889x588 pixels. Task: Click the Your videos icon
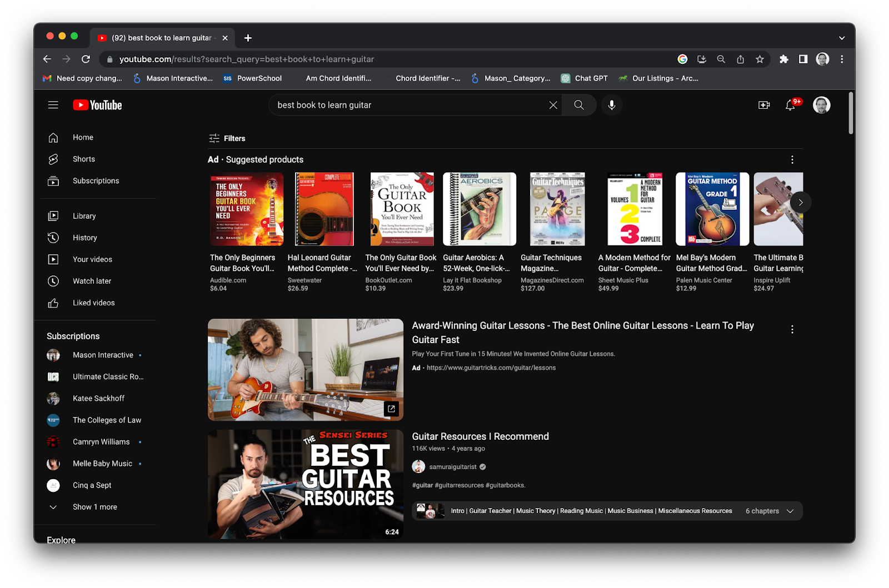click(x=53, y=259)
